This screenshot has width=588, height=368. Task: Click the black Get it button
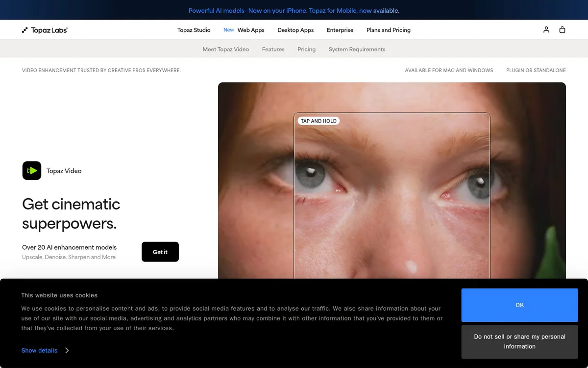(x=160, y=252)
